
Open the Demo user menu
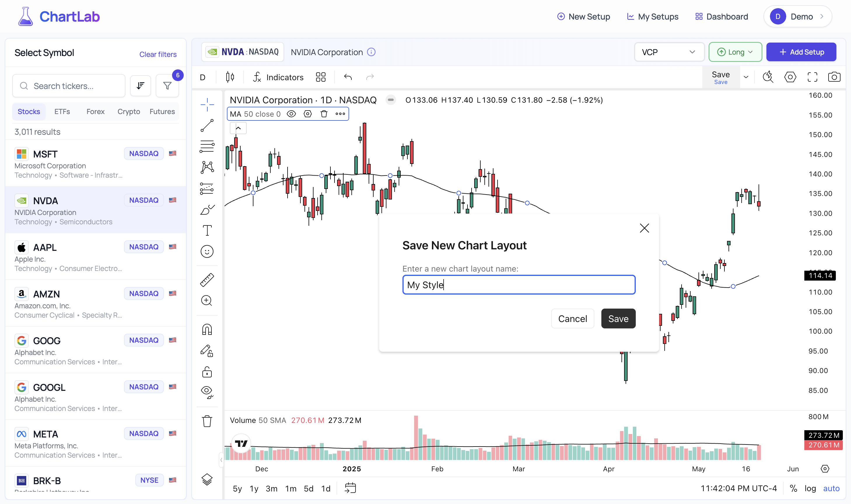[797, 16]
